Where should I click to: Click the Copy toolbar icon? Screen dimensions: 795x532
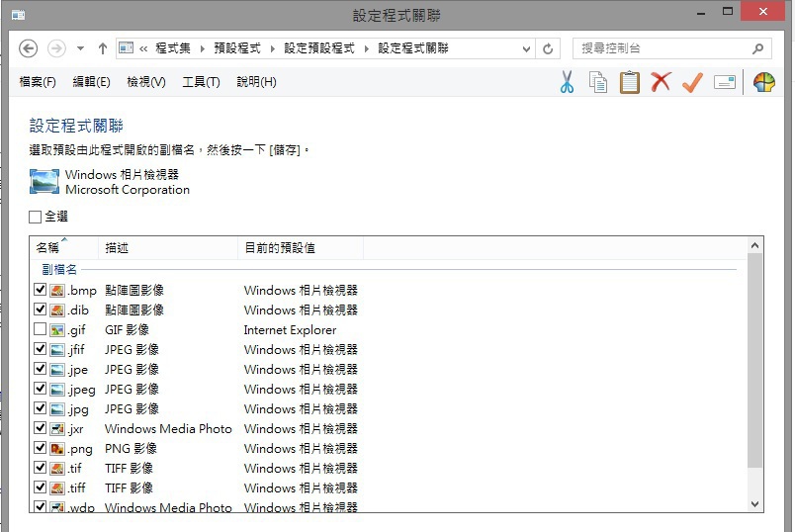click(x=598, y=82)
